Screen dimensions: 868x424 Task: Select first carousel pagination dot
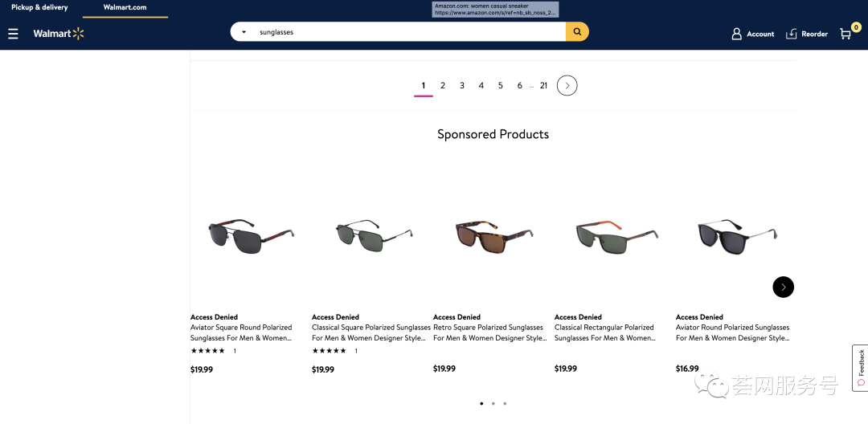click(481, 403)
